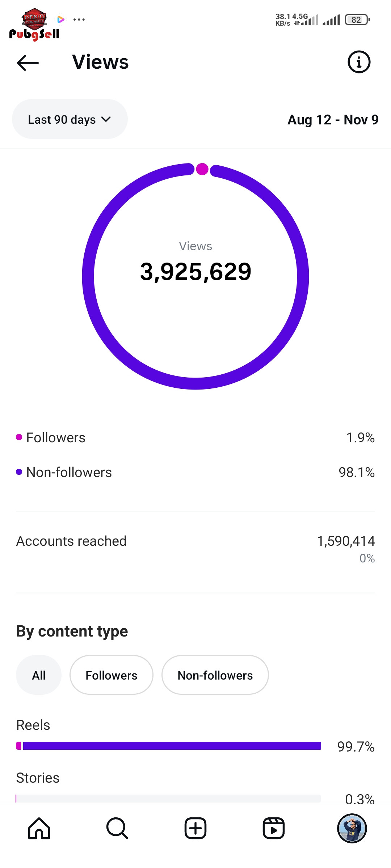Tap the create new post plus icon

tap(195, 828)
